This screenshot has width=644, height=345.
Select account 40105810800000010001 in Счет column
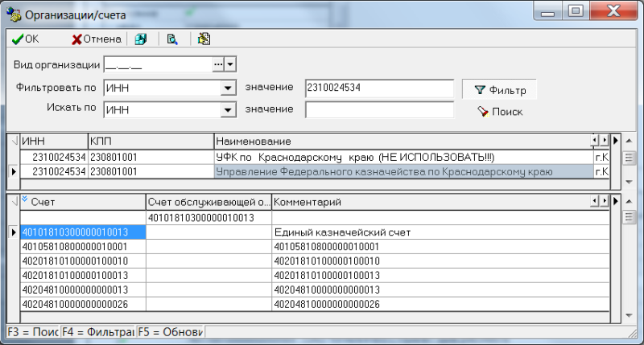pyautogui.click(x=83, y=247)
